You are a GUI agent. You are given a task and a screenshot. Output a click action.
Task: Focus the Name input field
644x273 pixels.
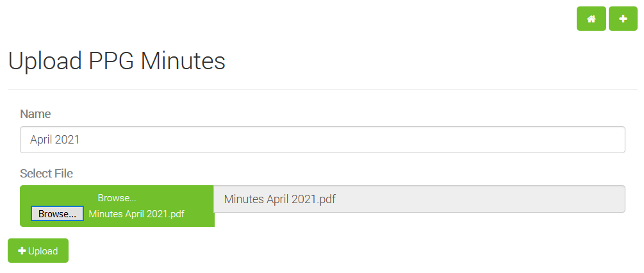coord(322,140)
